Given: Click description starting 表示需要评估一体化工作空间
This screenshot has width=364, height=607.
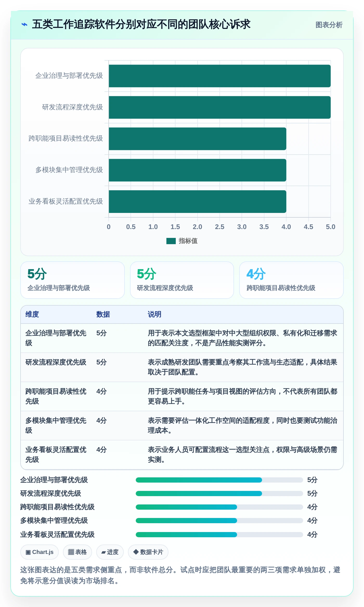Looking at the screenshot, I should [243, 426].
